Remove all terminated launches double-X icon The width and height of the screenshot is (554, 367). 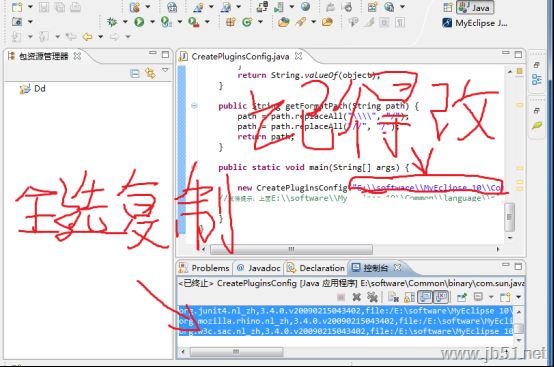point(372,297)
